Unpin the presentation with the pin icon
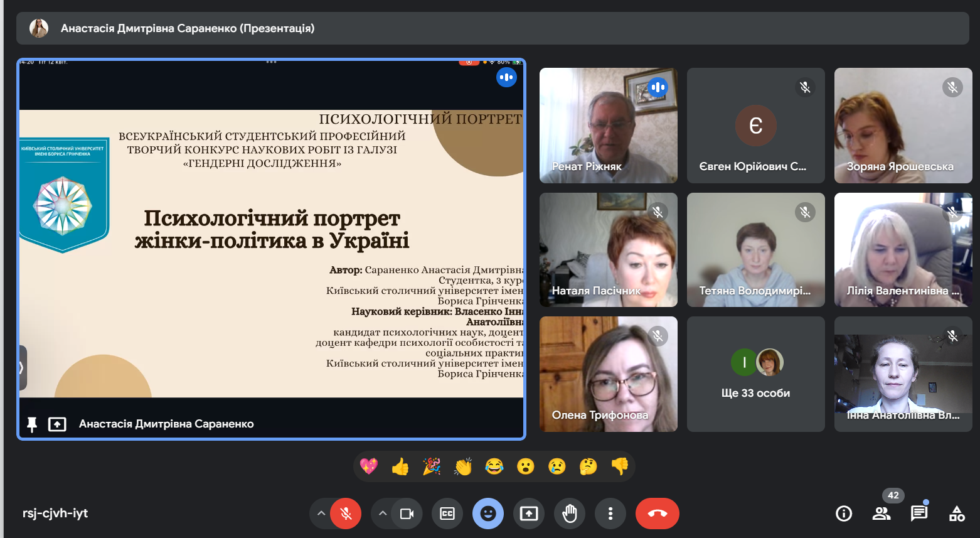 point(32,424)
